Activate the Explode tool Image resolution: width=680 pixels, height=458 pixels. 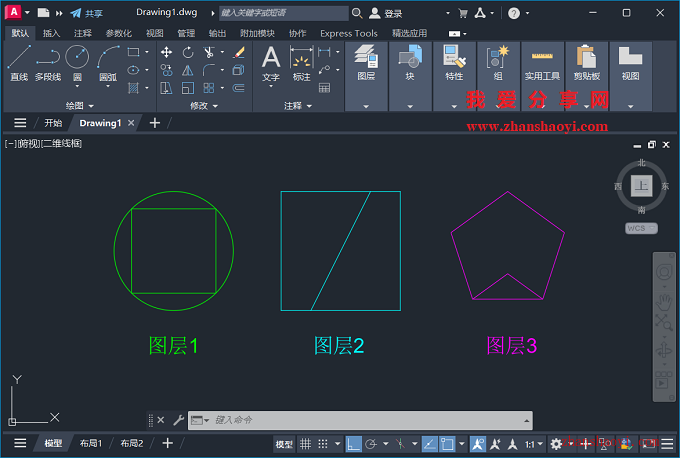click(239, 70)
